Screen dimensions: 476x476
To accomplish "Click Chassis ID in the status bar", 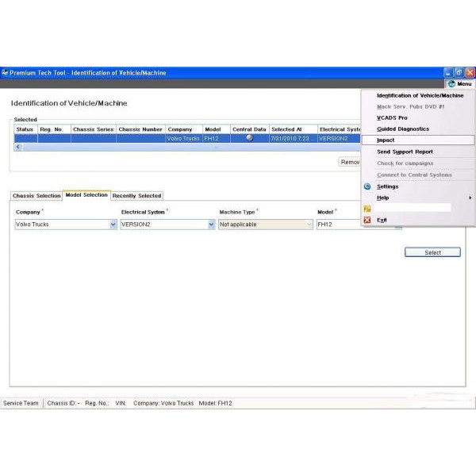I will coord(63,403).
